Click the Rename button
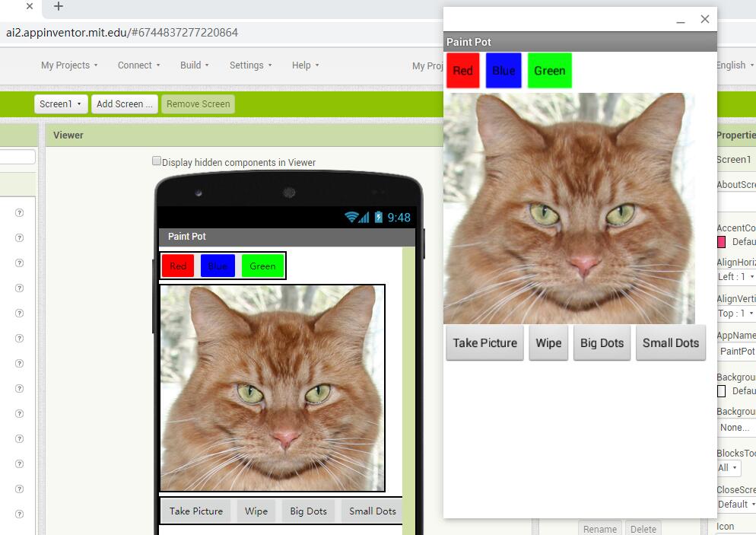The height and width of the screenshot is (535, 756). click(600, 529)
